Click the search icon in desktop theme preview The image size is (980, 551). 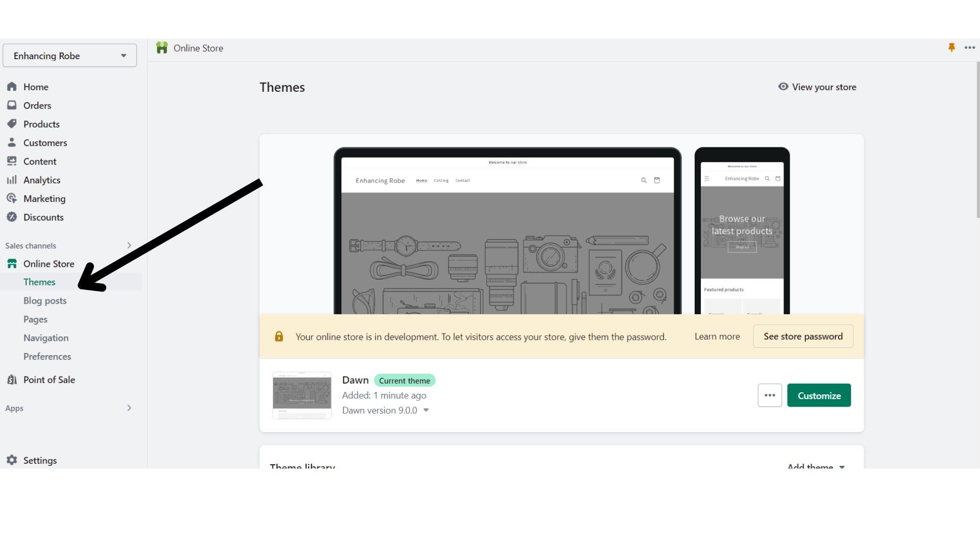pos(644,180)
